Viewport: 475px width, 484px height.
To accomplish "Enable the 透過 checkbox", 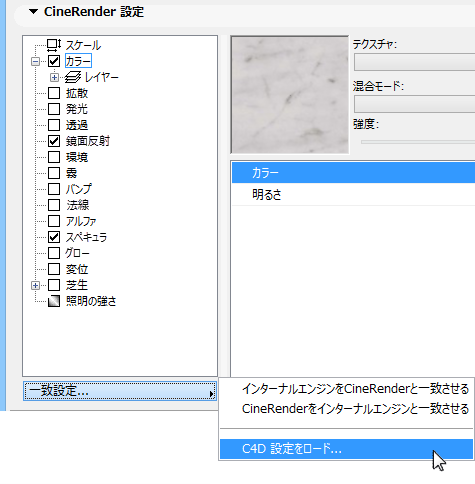I will pyautogui.click(x=54, y=125).
